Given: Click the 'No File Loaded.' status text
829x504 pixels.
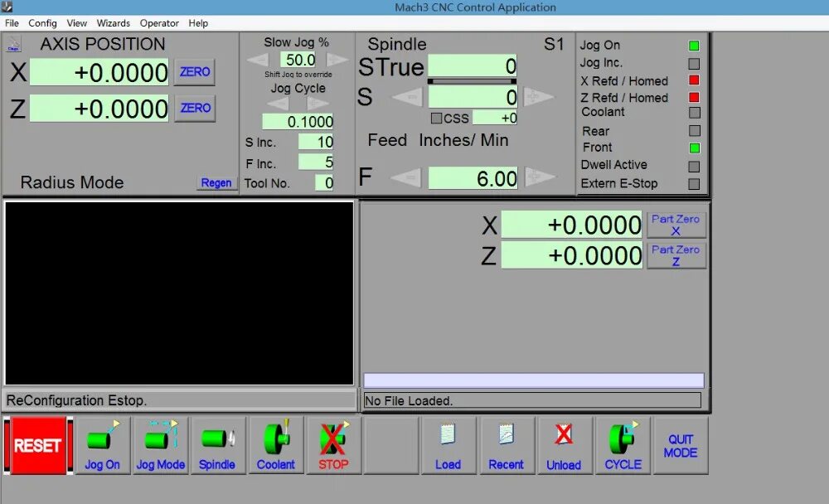Looking at the screenshot, I should tap(409, 401).
